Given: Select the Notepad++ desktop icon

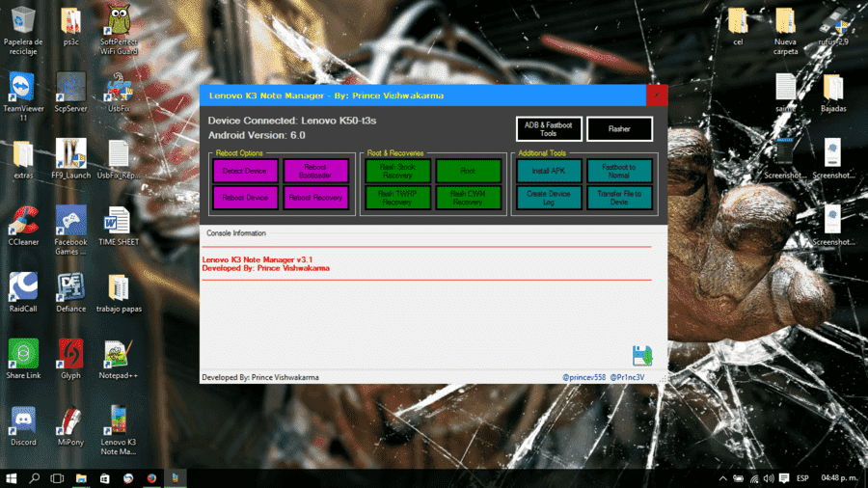Looking at the screenshot, I should point(118,360).
